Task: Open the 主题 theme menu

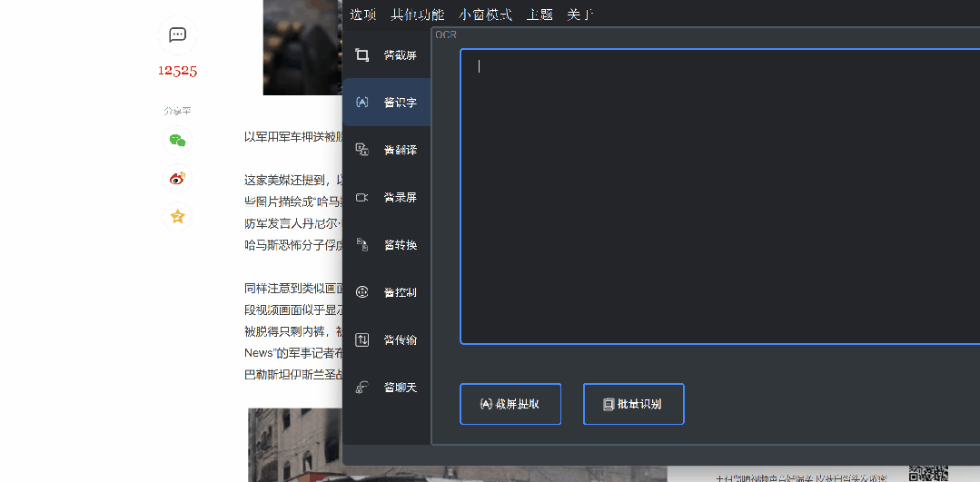Action: click(x=539, y=15)
